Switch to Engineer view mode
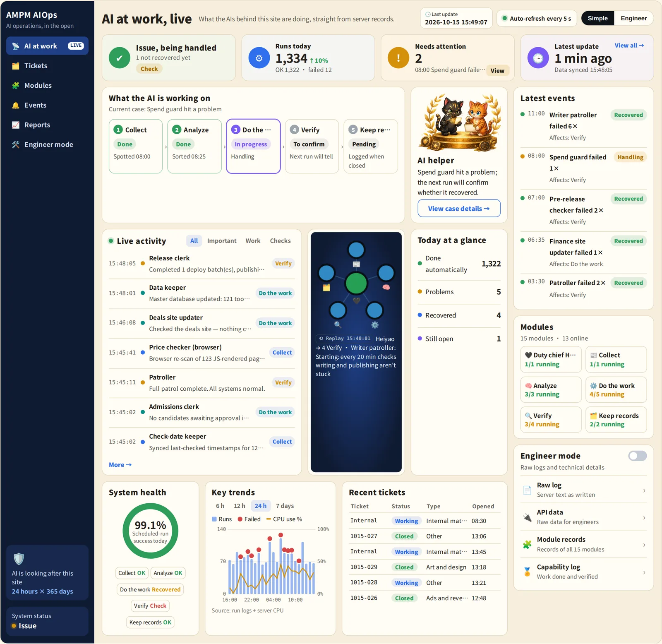Viewport: 662px width, 644px height. coord(633,18)
